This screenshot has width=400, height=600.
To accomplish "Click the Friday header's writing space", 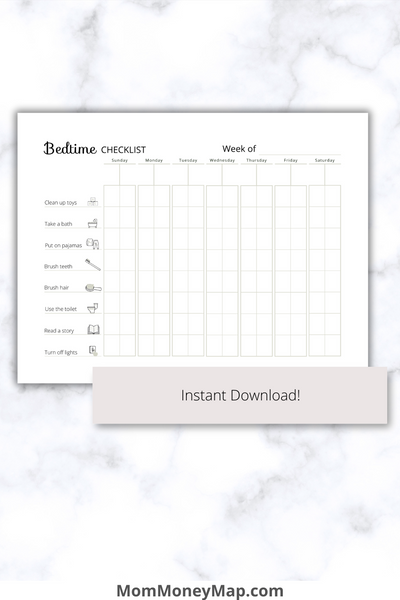I will tap(291, 175).
